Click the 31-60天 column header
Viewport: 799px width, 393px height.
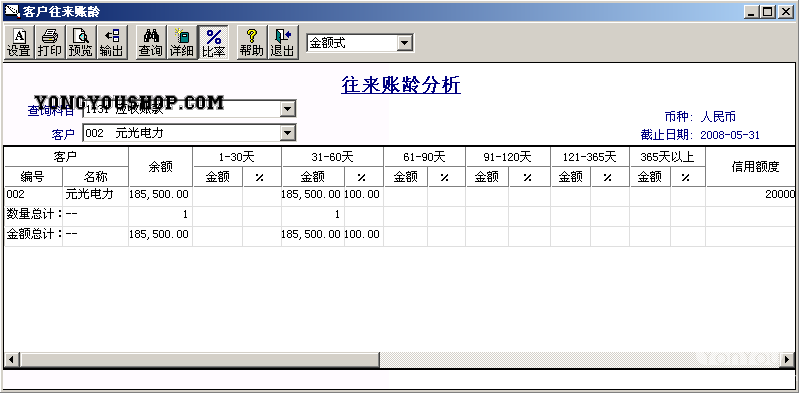[x=332, y=157]
